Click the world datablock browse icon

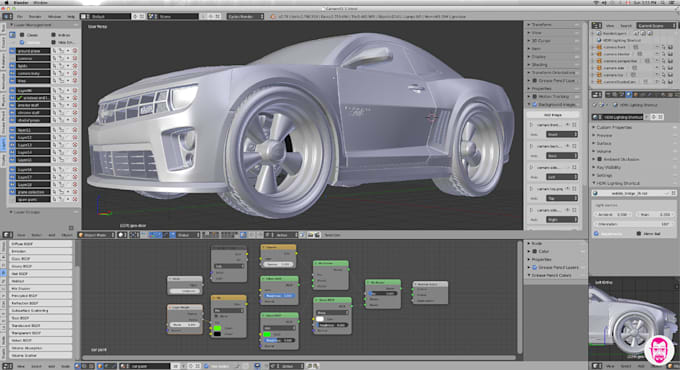596,117
